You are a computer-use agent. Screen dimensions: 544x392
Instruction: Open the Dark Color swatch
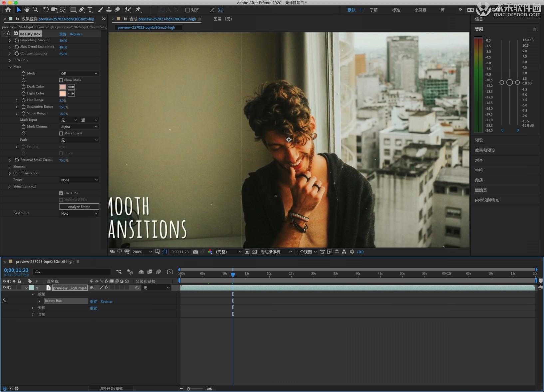(63, 87)
